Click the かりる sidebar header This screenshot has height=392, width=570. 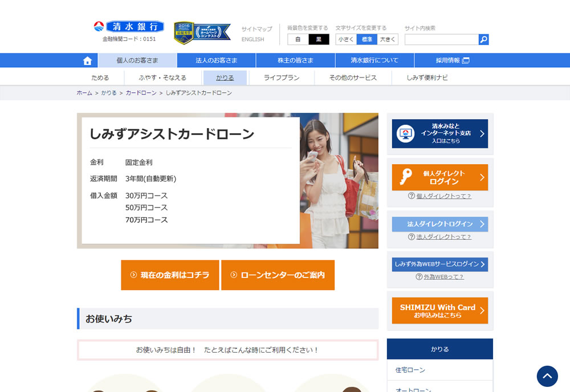[440, 349]
